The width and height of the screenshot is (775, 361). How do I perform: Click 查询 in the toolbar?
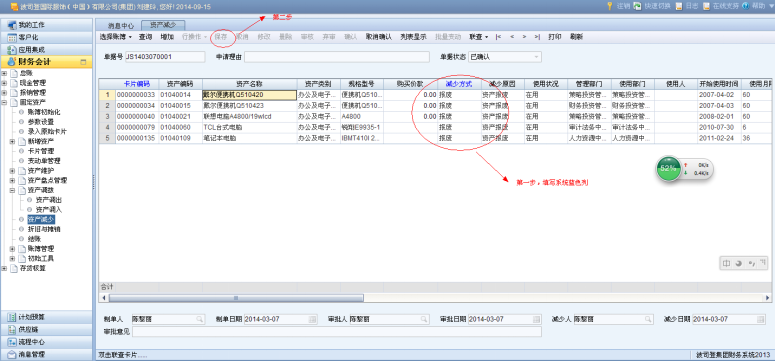pyautogui.click(x=145, y=37)
